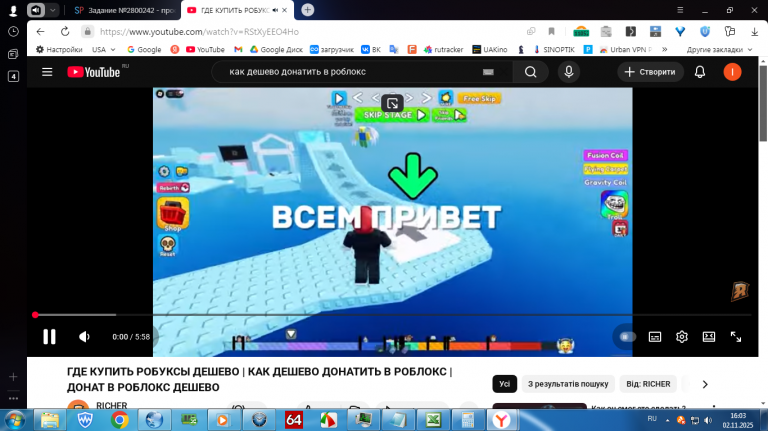
Task: Open the account avatar menu
Action: (x=732, y=72)
